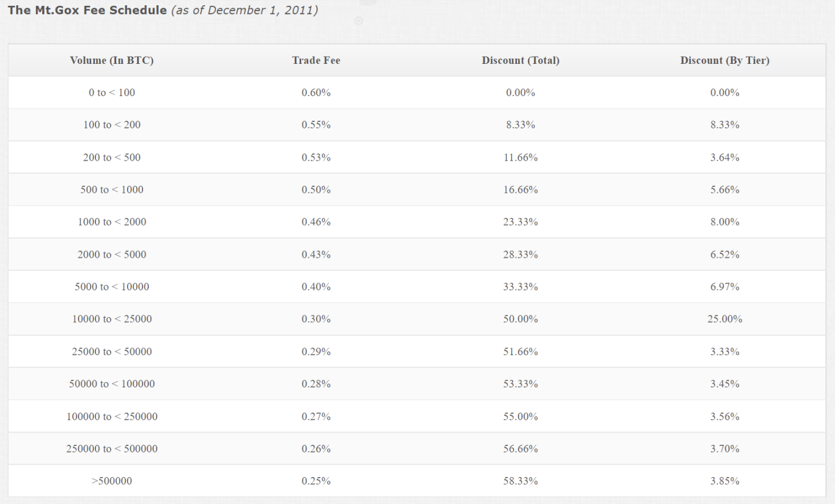Select the 3.70% tier discount cell

[x=724, y=449]
